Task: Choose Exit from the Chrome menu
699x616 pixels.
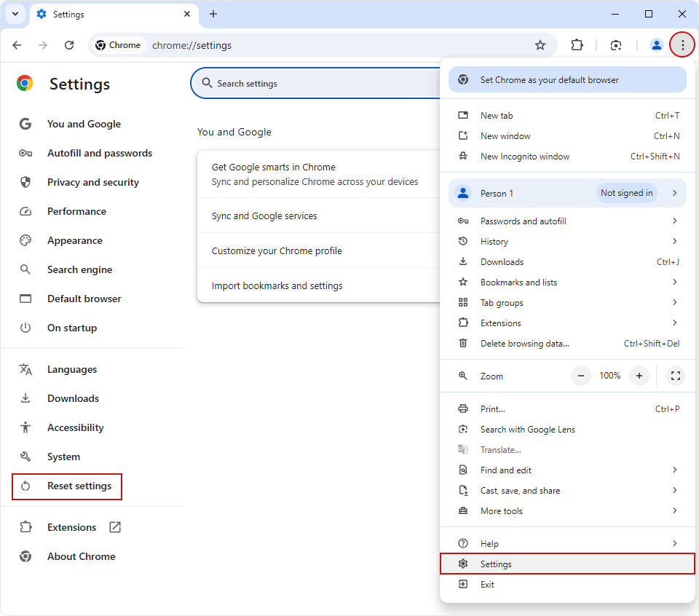Action: pyautogui.click(x=567, y=585)
